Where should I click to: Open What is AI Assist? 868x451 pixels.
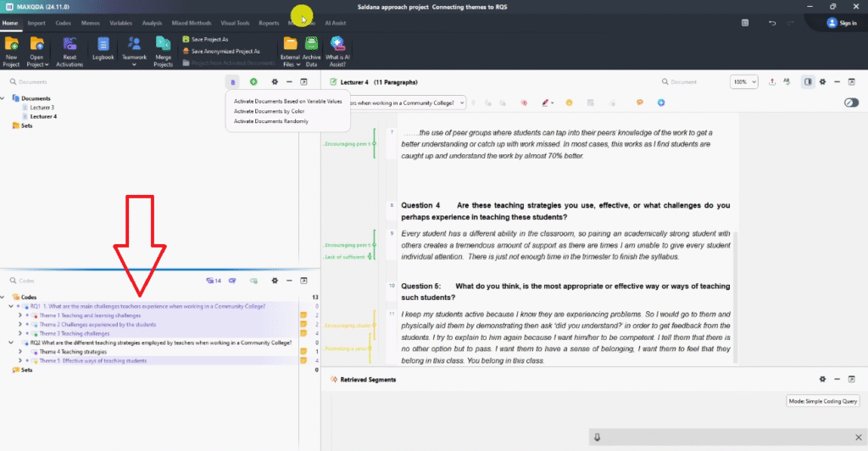pyautogui.click(x=337, y=49)
